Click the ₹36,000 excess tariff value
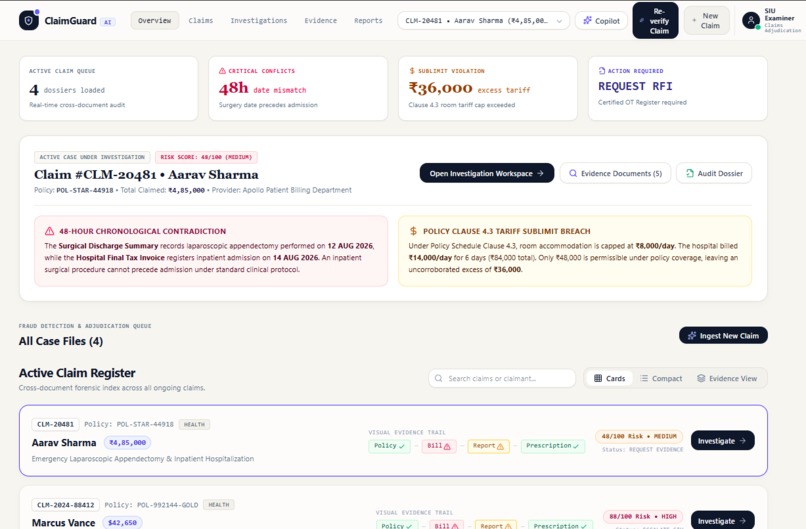The image size is (806, 529). tap(469, 88)
